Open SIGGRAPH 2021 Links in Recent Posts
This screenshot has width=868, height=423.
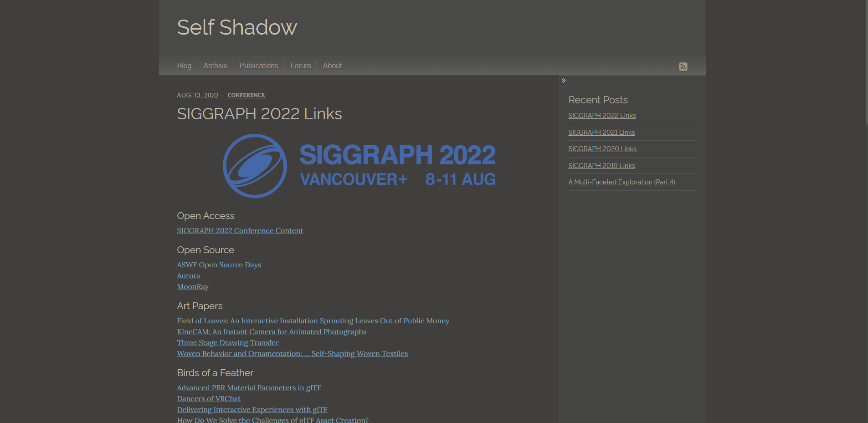coord(601,133)
